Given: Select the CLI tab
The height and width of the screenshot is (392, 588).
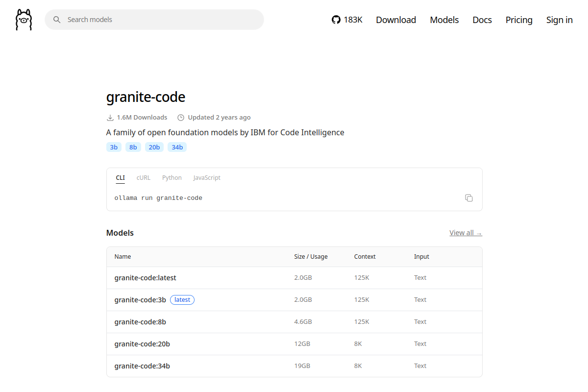Looking at the screenshot, I should point(121,178).
